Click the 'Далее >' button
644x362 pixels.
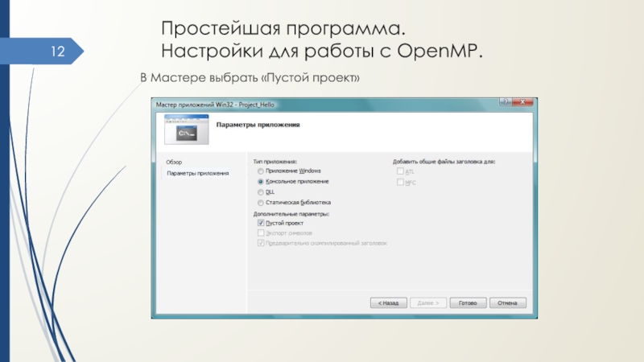[428, 303]
